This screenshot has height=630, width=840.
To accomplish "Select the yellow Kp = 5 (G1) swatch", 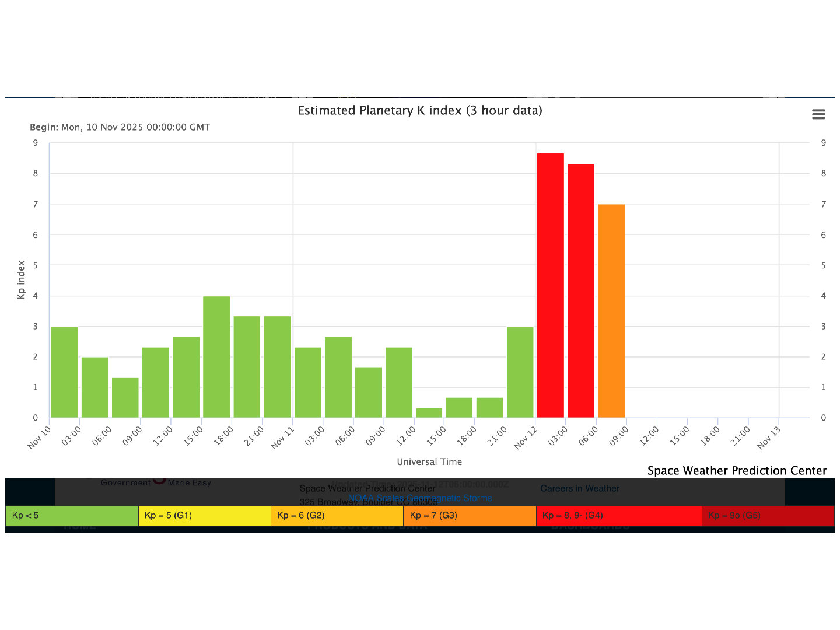I will point(204,516).
